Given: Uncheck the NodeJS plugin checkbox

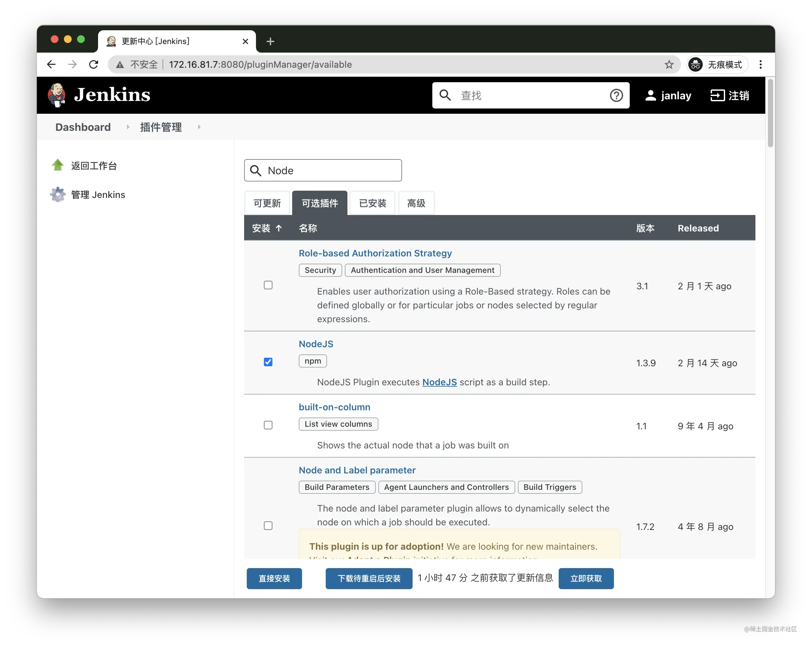Looking at the screenshot, I should pos(268,362).
